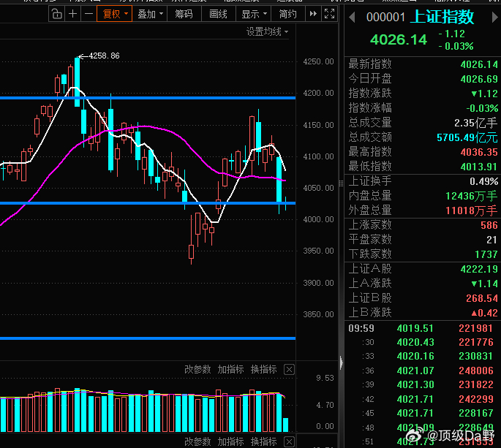Screen dimensions: 501x448
Task: Click the upper blue horizontal line
Action: [148, 98]
